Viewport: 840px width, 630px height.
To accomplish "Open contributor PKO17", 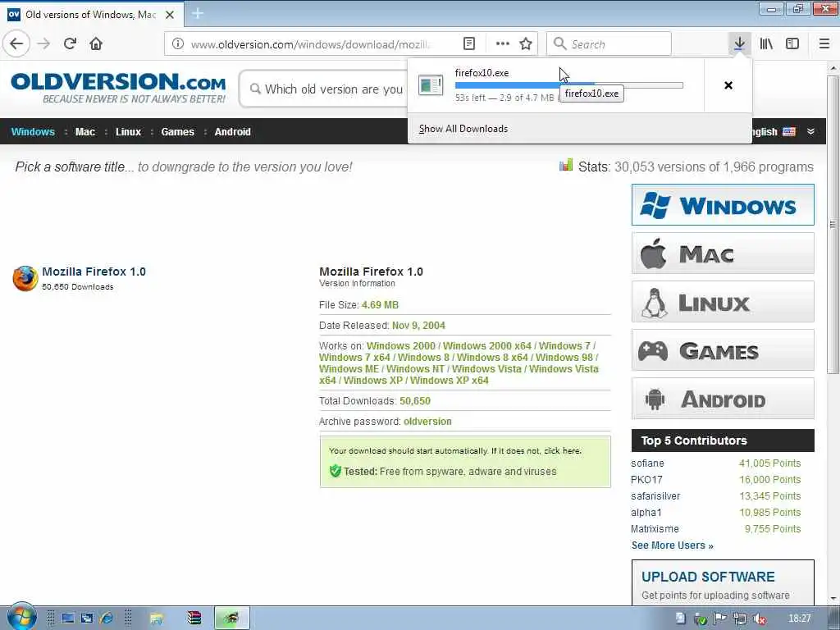I will coord(646,480).
